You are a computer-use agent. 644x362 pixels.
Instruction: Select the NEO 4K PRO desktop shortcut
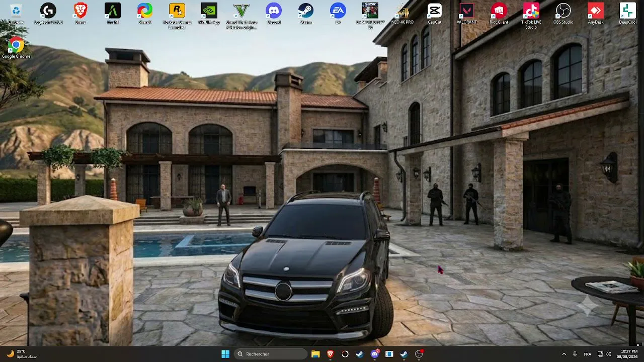click(x=403, y=14)
